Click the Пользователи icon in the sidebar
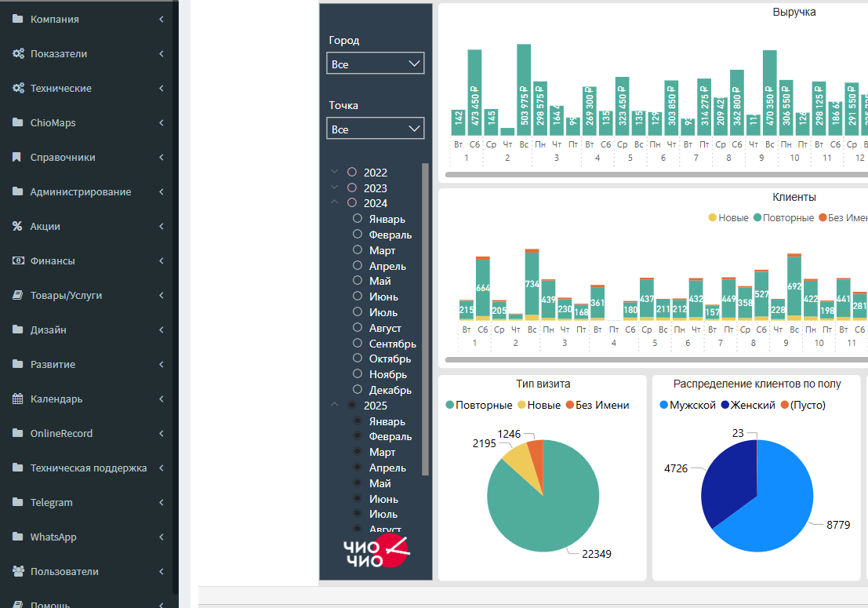 point(17,571)
